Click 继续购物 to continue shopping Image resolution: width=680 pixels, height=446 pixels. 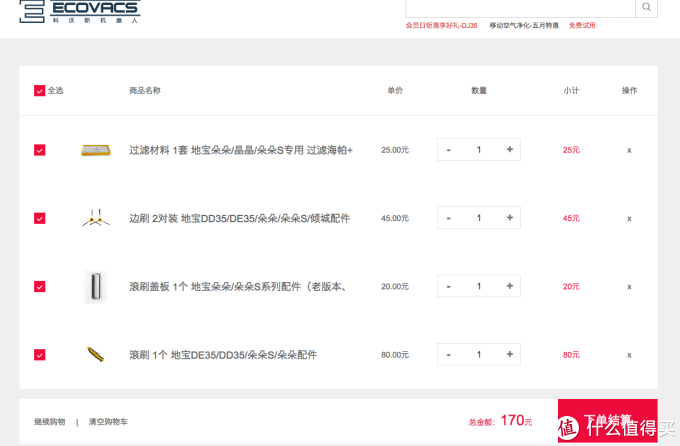(50, 422)
